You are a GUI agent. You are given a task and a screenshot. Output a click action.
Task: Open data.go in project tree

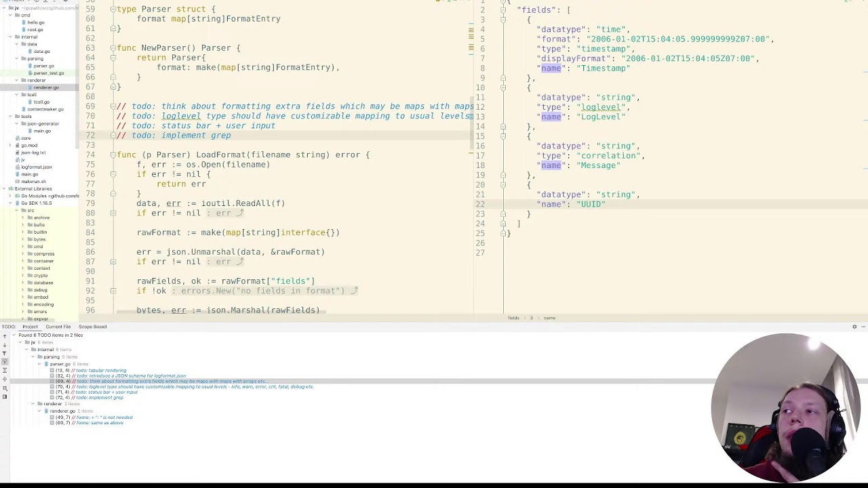point(41,52)
